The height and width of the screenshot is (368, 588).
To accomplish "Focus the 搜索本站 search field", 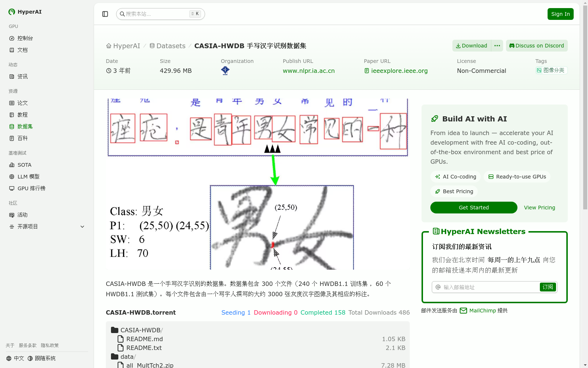I will point(161,14).
